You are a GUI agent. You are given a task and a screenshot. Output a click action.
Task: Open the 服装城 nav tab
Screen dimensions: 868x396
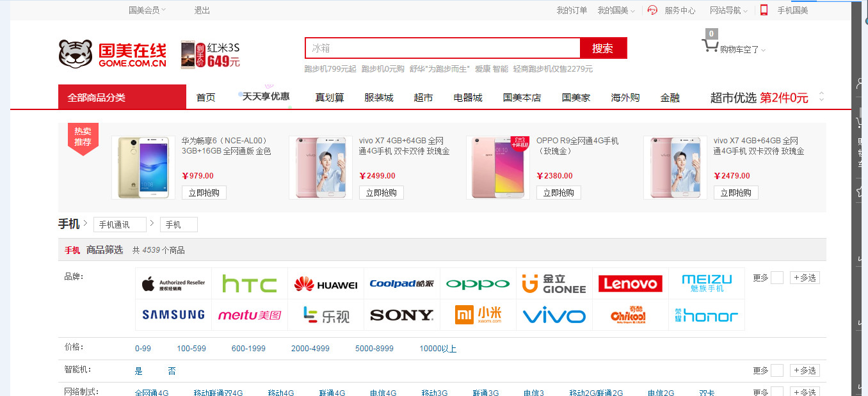379,98
